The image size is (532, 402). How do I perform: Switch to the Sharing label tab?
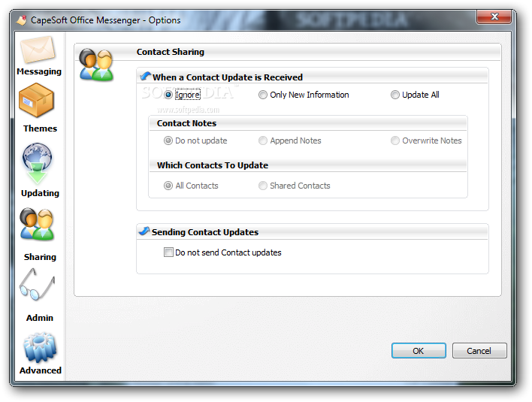tap(40, 257)
